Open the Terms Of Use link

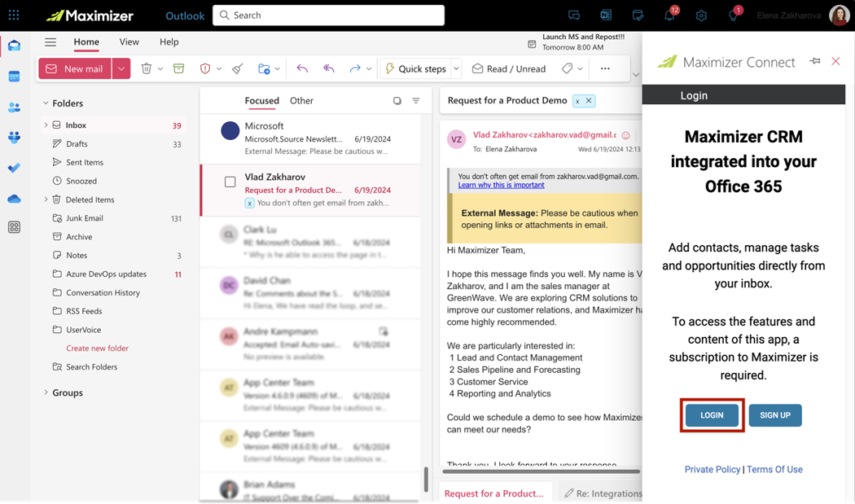tap(774, 469)
